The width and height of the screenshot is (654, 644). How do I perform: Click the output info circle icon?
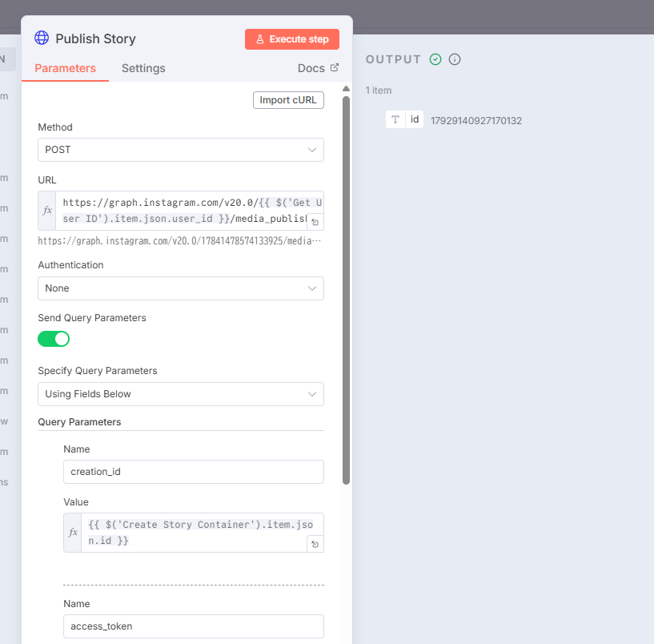click(x=455, y=59)
